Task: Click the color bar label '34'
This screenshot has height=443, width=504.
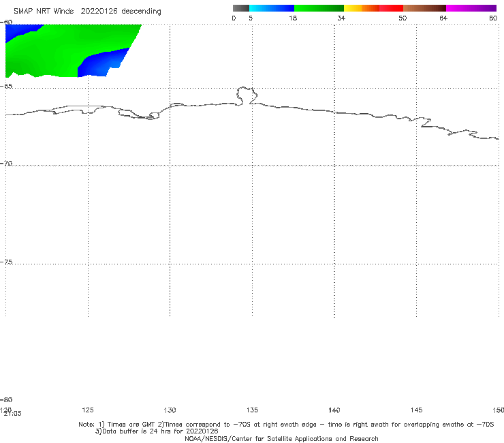Action: pos(341,18)
